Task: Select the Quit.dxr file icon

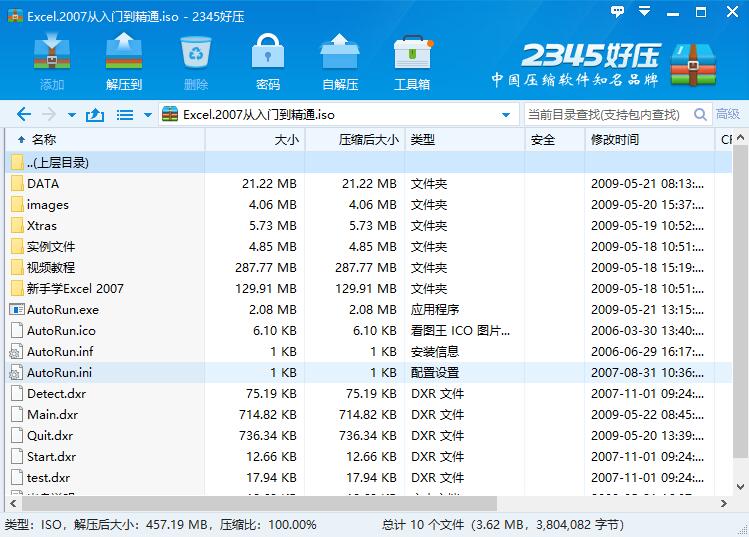Action: [17, 436]
